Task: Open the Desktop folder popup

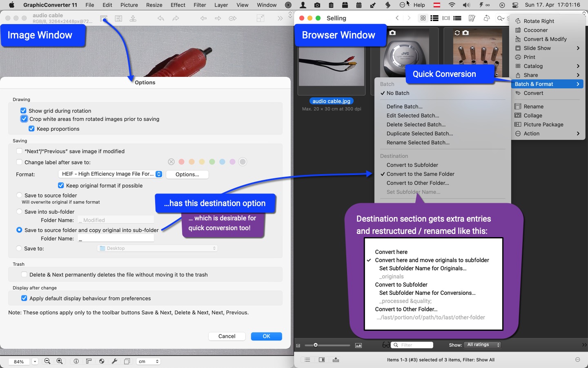Action: click(158, 248)
